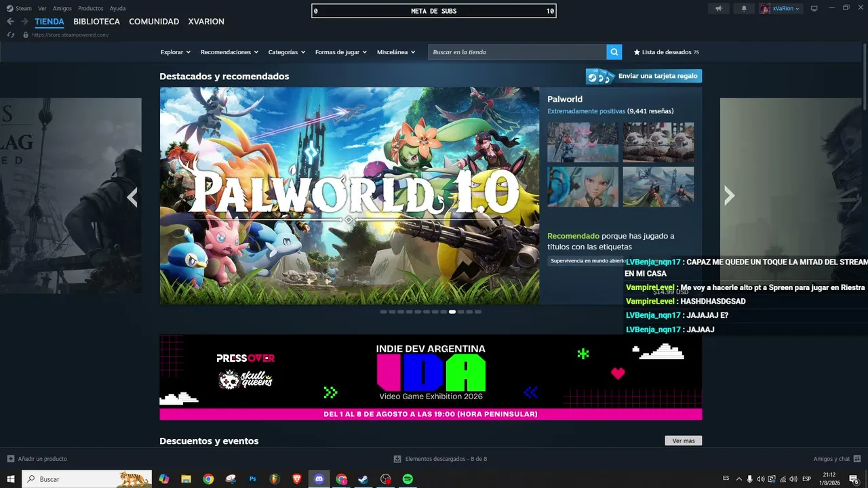Open the XVARION profile tab
Image resolution: width=868 pixels, height=488 pixels.
(206, 22)
